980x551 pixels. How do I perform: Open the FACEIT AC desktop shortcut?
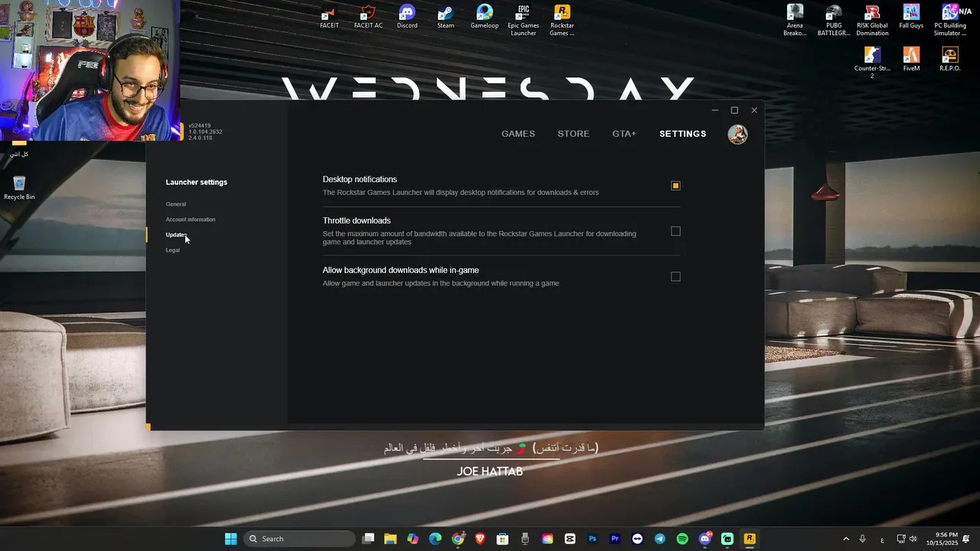(368, 18)
